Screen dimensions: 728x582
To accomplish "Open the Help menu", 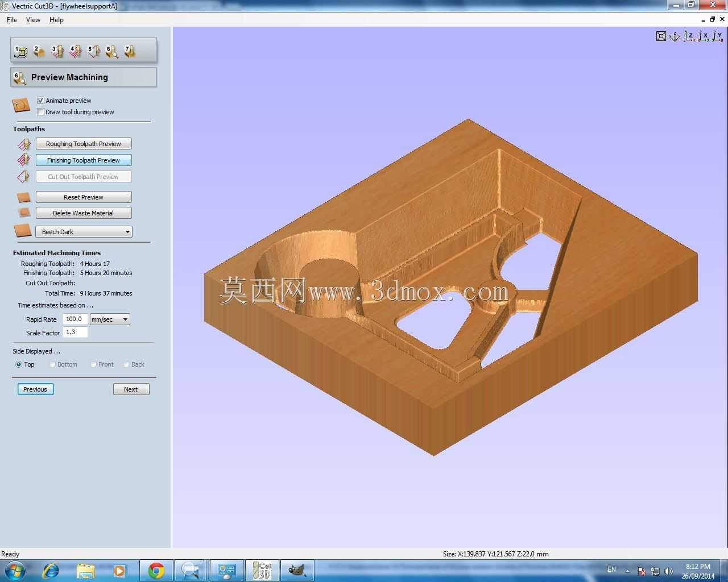I will pos(56,20).
